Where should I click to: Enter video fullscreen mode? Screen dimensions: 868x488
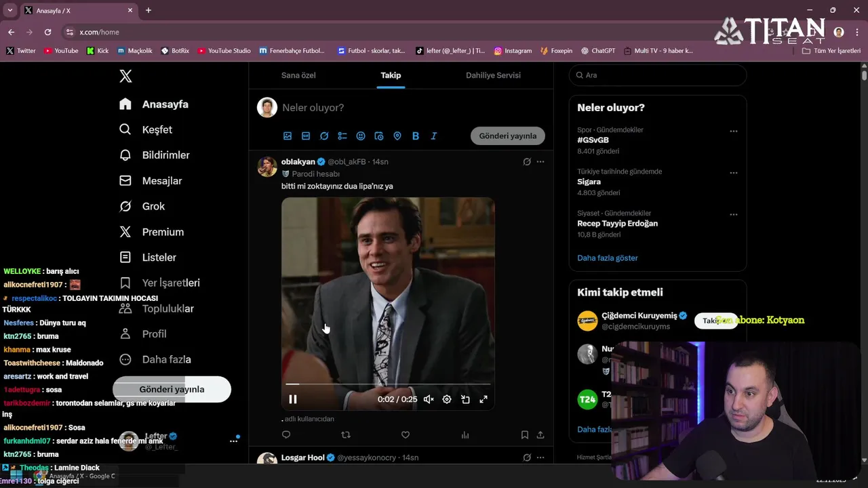(484, 399)
